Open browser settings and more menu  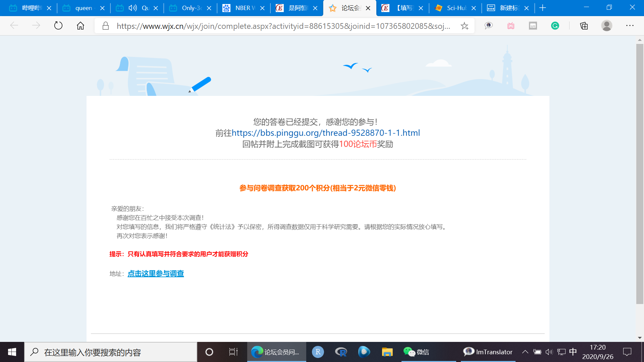click(x=630, y=25)
